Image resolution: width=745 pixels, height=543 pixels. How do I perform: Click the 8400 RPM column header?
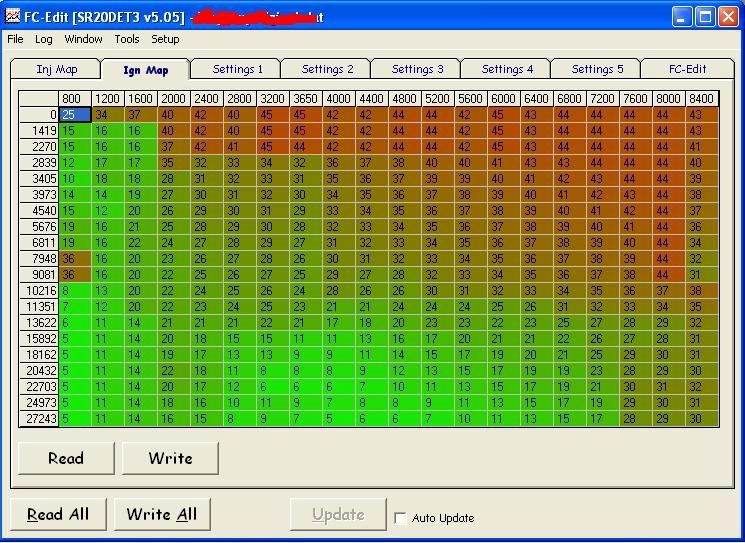pyautogui.click(x=701, y=99)
